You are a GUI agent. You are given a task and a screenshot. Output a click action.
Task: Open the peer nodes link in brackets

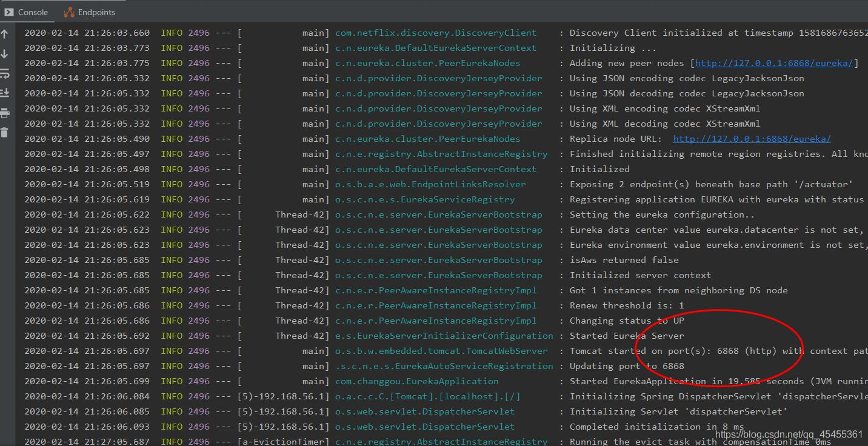(774, 63)
